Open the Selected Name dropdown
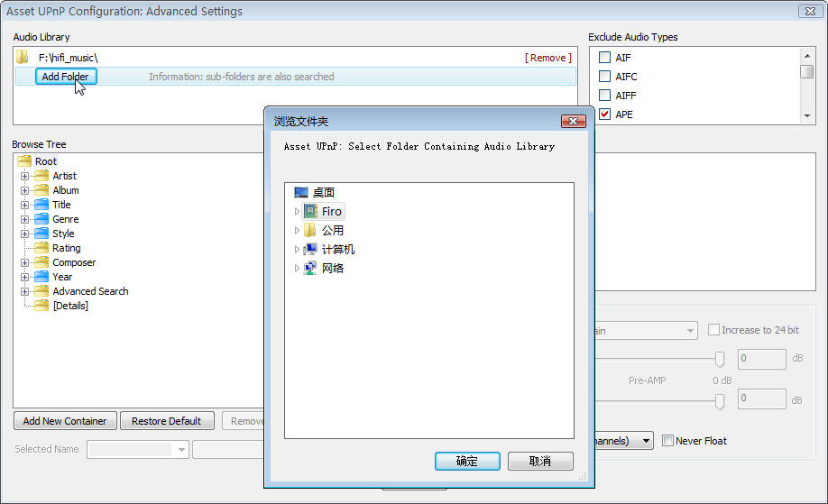Screen dimensions: 828x504 click(181, 450)
